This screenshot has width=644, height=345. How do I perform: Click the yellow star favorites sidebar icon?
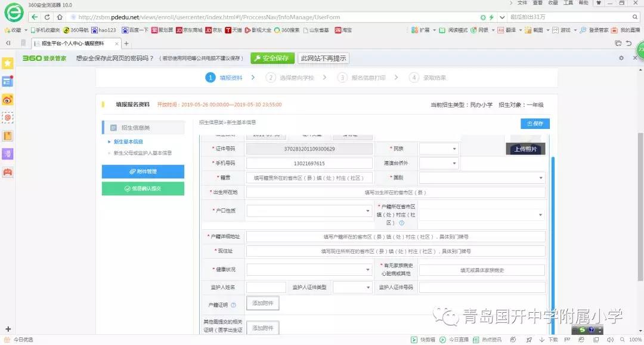(8, 63)
